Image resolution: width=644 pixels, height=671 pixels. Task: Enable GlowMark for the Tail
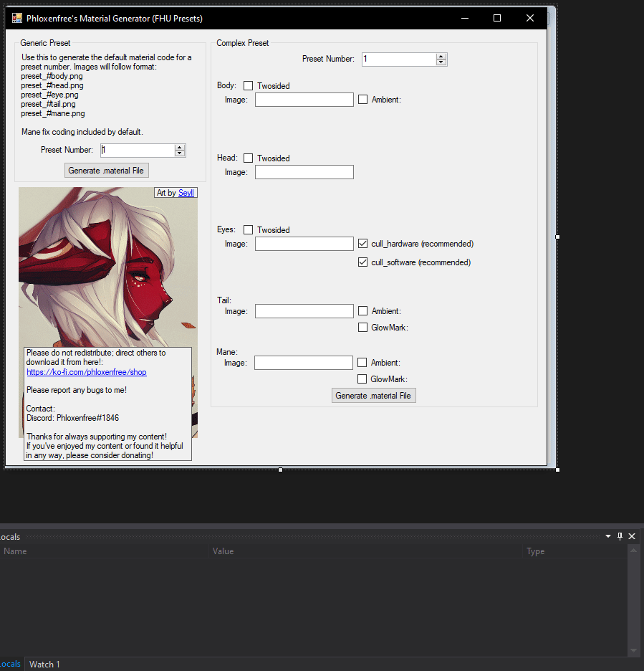pos(362,327)
